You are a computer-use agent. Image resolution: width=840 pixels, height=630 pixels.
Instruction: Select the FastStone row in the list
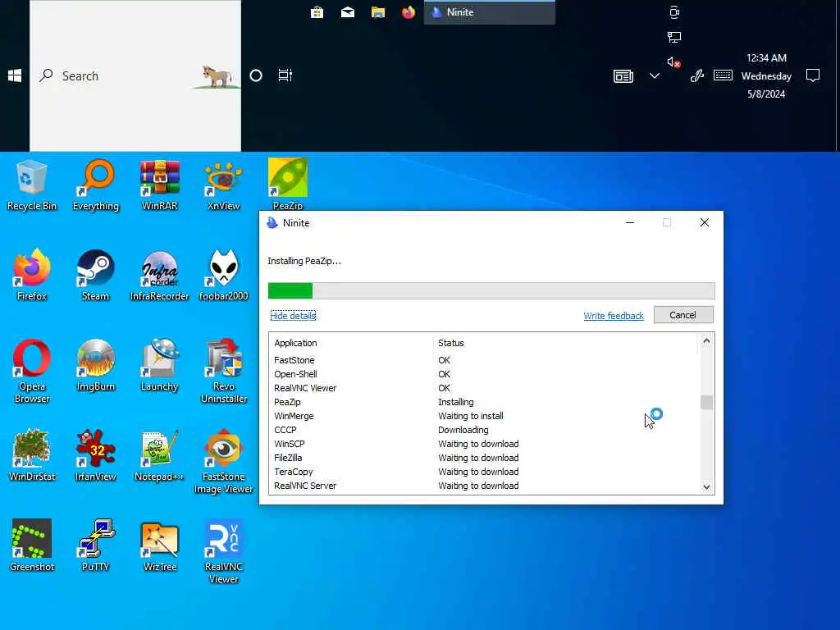click(x=484, y=360)
